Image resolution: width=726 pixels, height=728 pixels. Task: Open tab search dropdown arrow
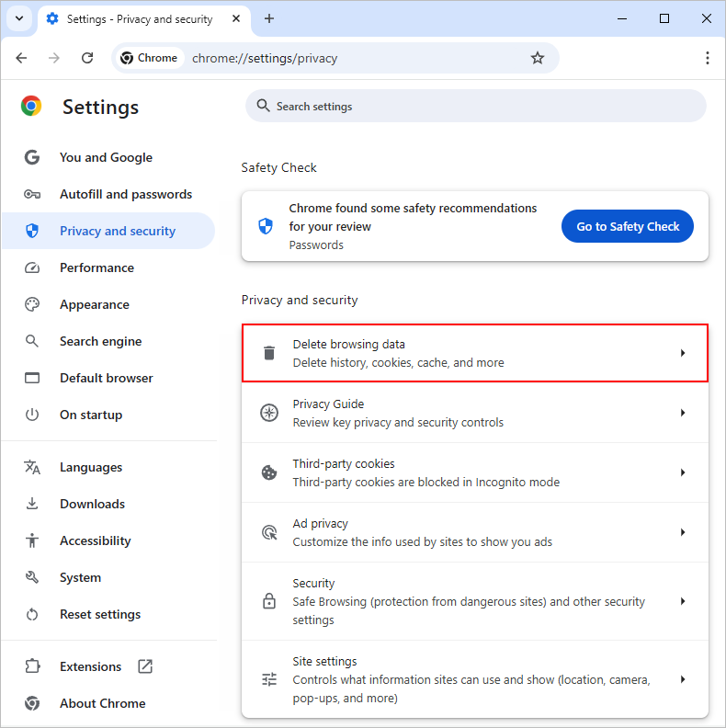19,18
